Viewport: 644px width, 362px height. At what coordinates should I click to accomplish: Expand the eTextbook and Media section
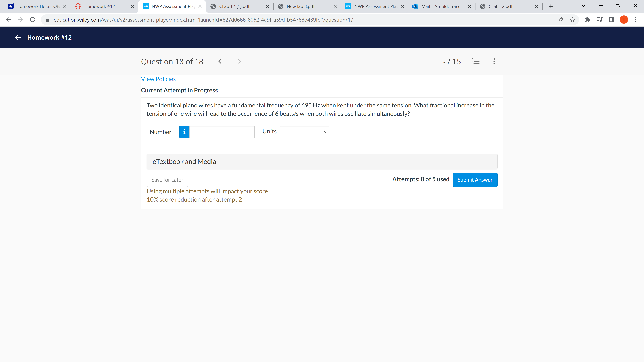coord(322,161)
